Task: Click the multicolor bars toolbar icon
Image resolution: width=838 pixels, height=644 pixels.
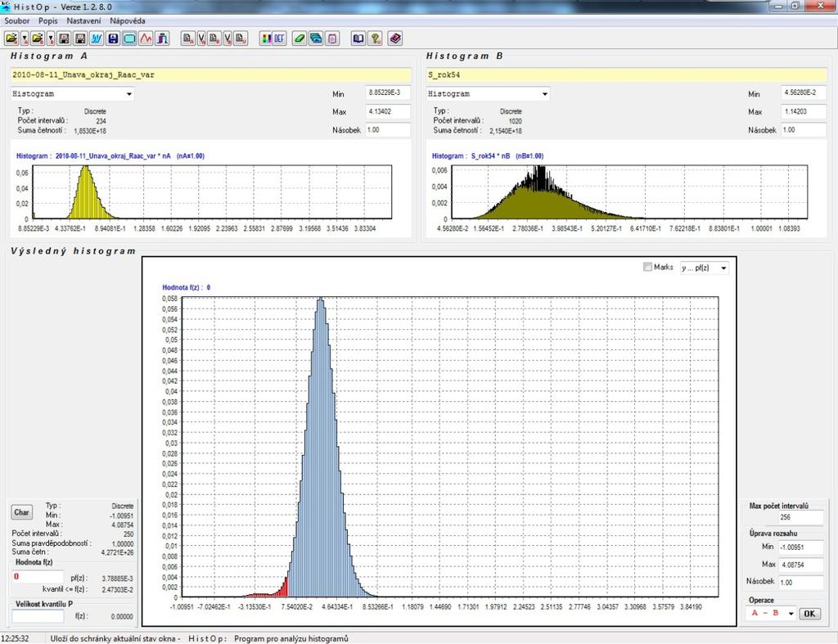Action: coord(266,38)
